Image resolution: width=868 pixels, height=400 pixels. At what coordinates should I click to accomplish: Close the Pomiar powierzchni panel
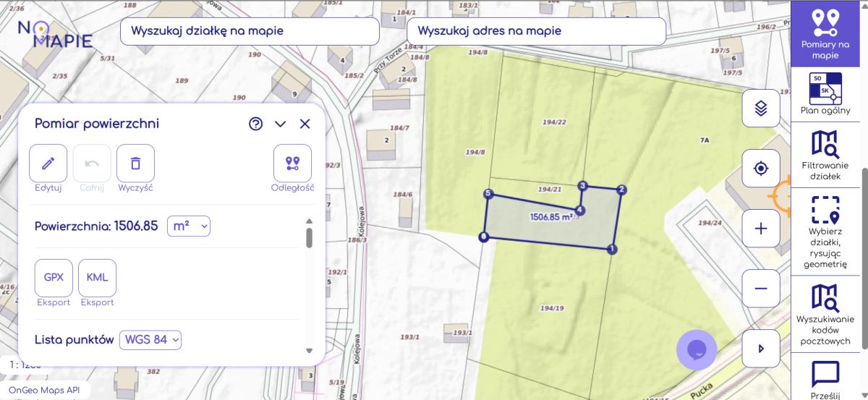pyautogui.click(x=305, y=124)
